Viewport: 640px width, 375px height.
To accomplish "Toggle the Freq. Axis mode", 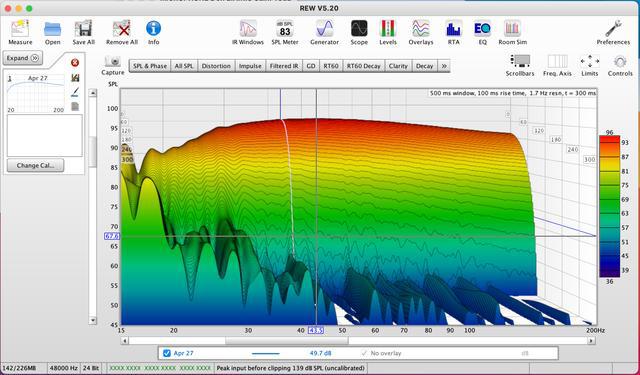I will click(557, 65).
